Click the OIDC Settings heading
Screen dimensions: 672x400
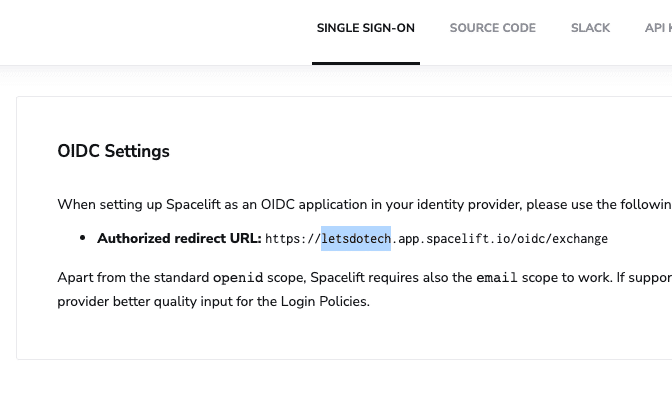[x=113, y=151]
